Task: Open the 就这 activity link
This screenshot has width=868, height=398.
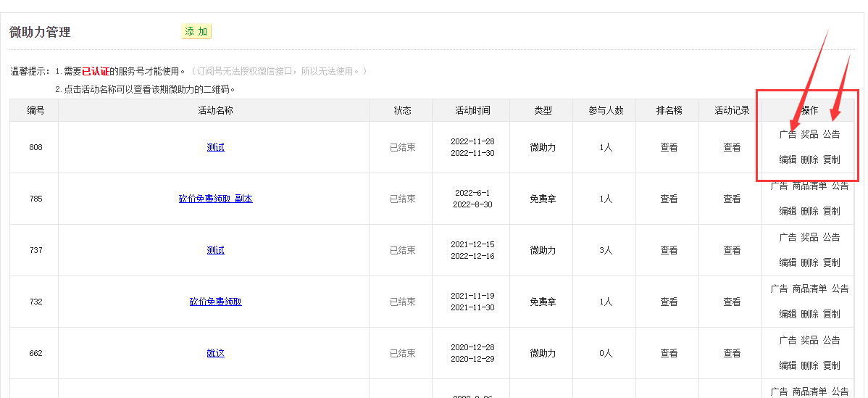Action: 215,353
